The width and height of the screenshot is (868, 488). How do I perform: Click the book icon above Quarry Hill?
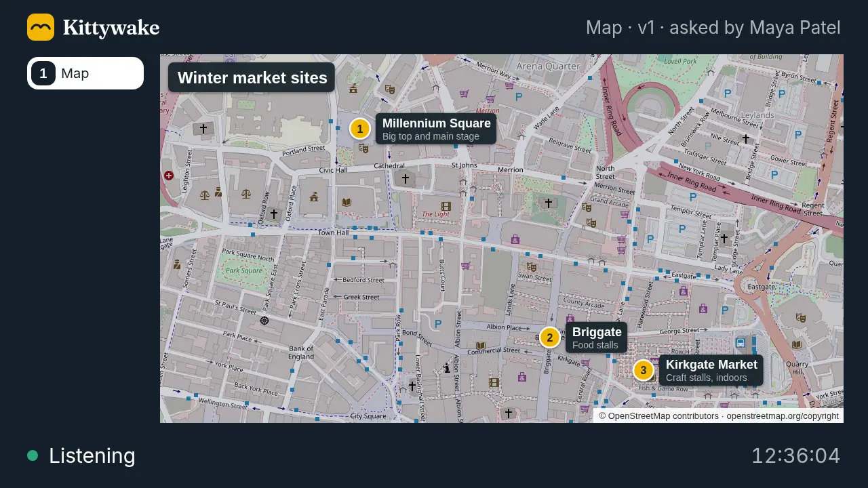point(797,344)
